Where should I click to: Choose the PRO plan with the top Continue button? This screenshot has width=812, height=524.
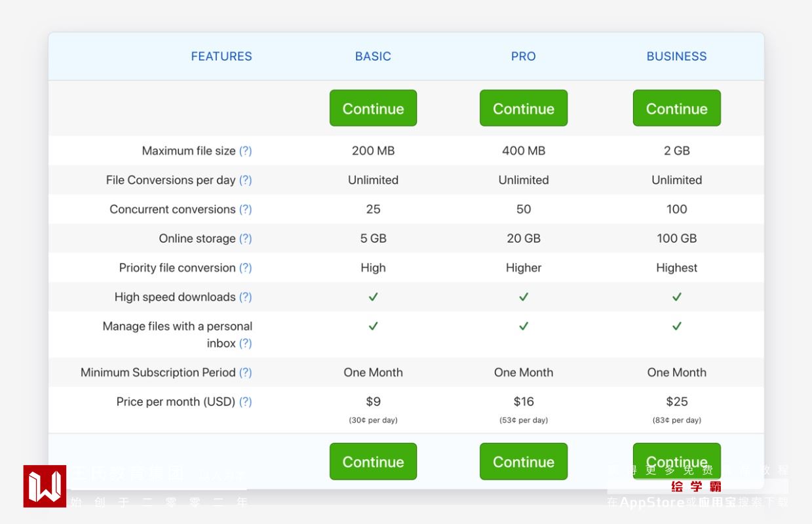(x=523, y=108)
